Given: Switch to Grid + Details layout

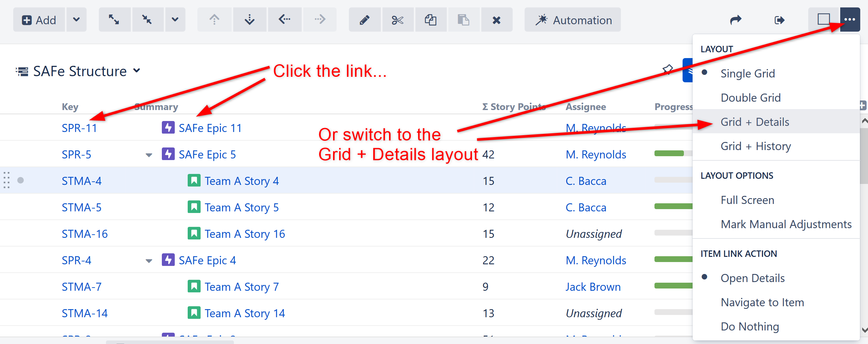Looking at the screenshot, I should pos(755,122).
